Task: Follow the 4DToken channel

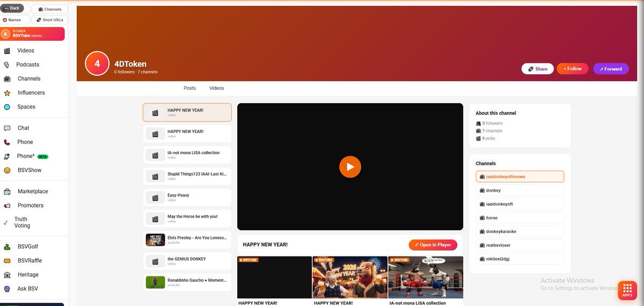Action: coord(573,69)
